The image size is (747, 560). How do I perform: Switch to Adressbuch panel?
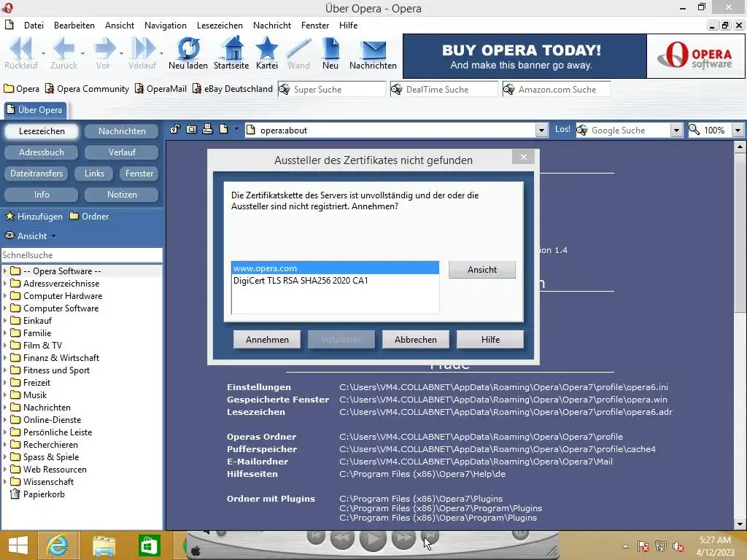point(42,152)
